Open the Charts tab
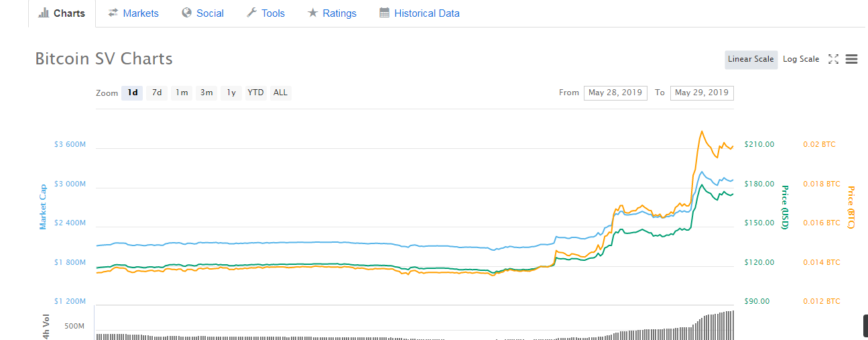 point(62,13)
